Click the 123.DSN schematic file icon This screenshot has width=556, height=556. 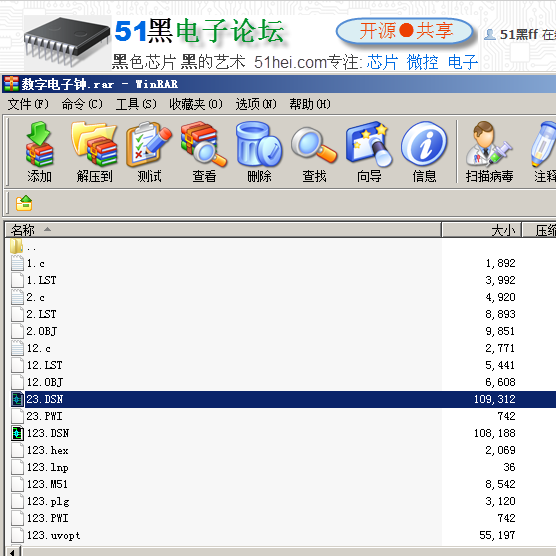(17, 433)
